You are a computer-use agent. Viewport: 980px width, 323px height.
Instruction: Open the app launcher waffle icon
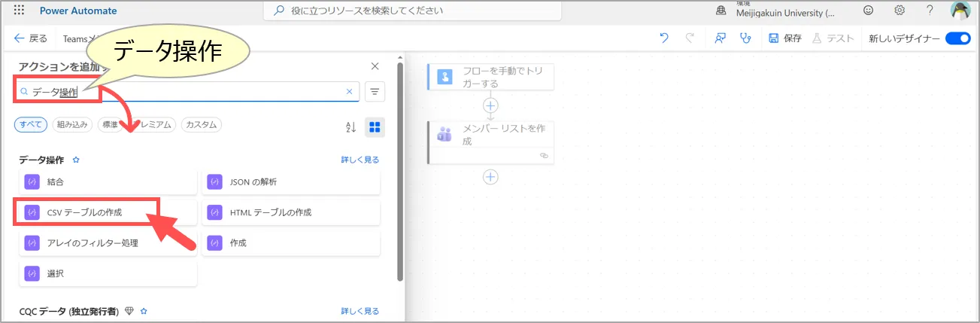[19, 11]
